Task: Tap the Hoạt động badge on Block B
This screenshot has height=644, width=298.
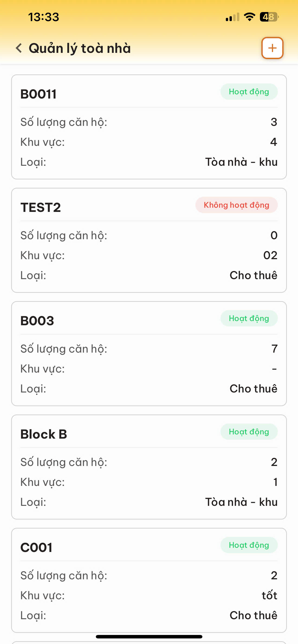Action: click(249, 432)
